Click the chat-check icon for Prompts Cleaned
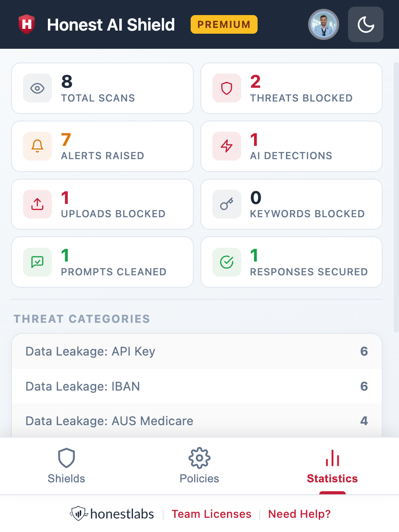The width and height of the screenshot is (399, 532). [x=37, y=262]
